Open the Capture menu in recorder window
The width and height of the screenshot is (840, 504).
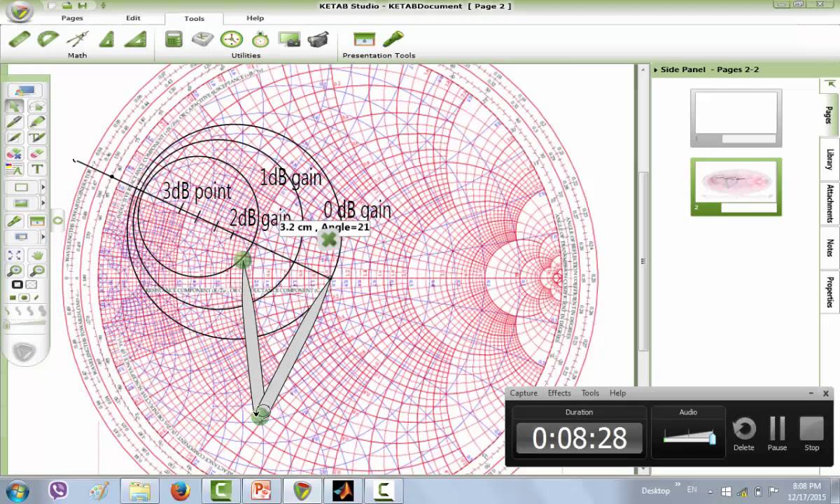click(524, 393)
